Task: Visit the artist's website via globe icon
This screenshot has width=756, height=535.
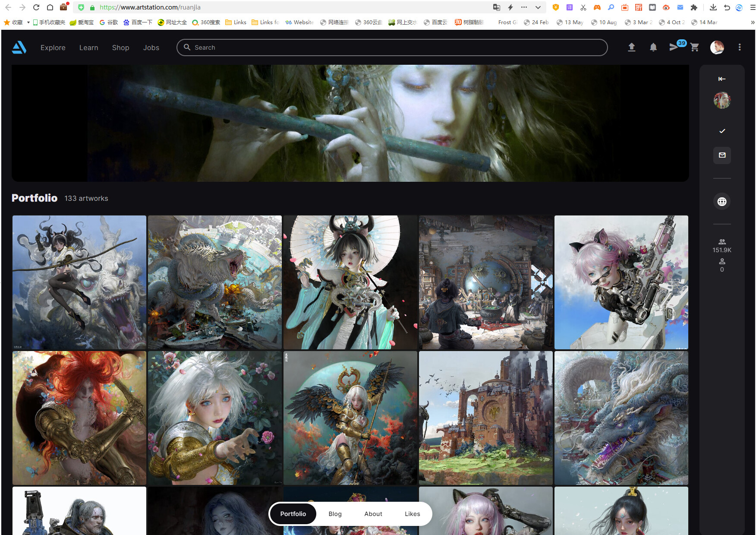Action: [722, 201]
